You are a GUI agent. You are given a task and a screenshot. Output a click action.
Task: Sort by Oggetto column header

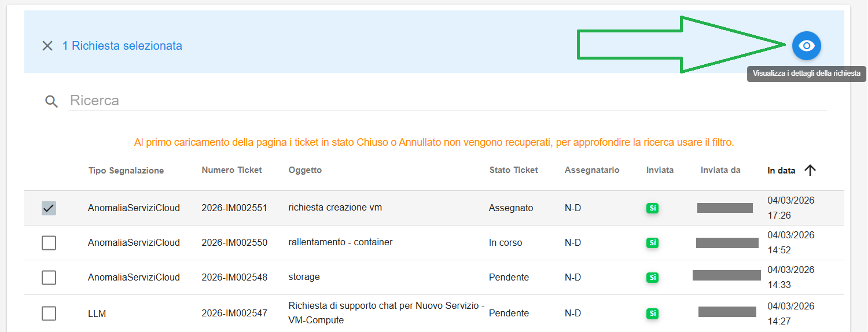305,170
